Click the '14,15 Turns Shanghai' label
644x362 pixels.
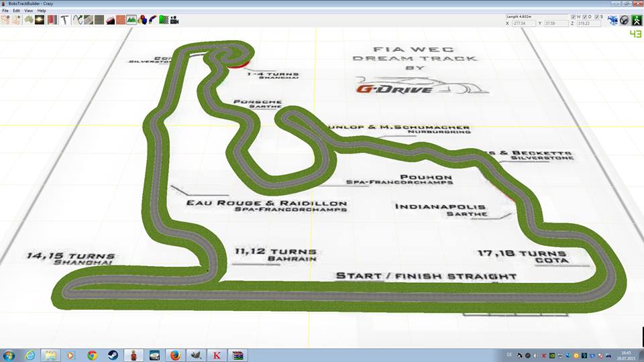click(71, 259)
